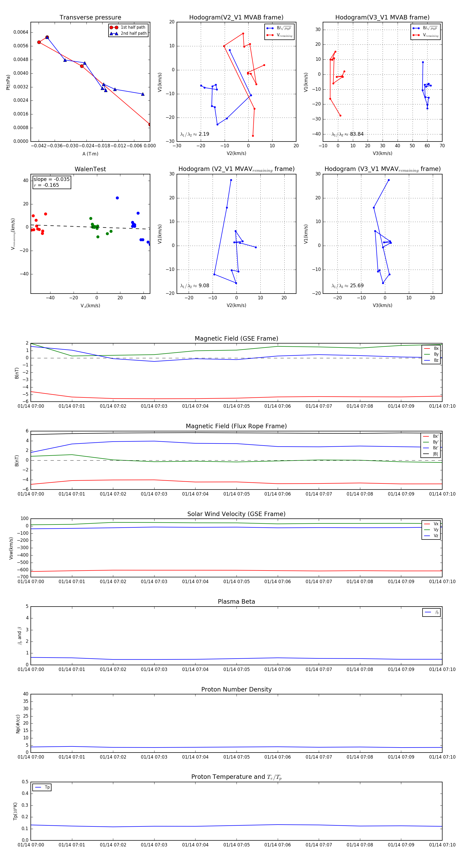Click the Hodogram V3_V1 MVAV remaining frame title
The image size is (473, 868).
[382, 169]
